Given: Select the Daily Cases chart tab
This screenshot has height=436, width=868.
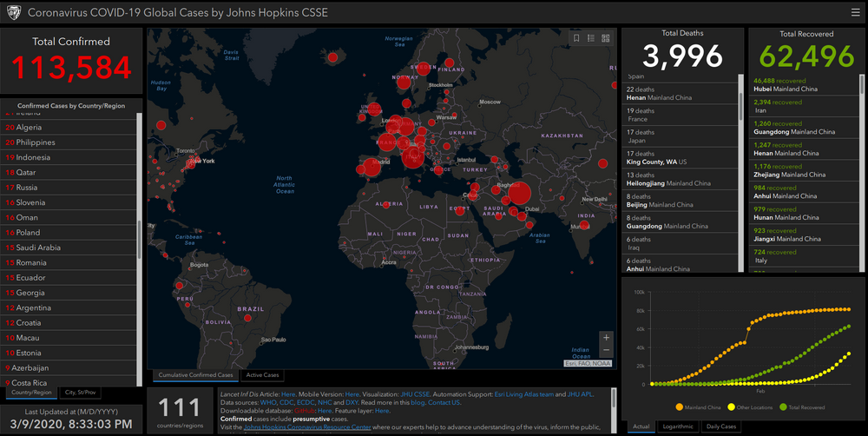Looking at the screenshot, I should point(722,426).
